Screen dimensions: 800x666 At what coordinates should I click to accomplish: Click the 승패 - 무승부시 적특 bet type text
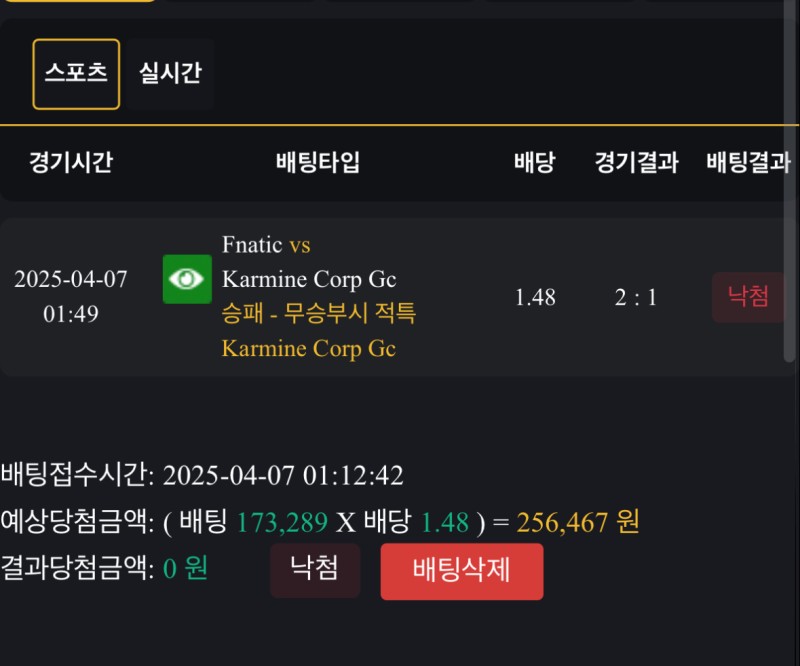pyautogui.click(x=318, y=314)
